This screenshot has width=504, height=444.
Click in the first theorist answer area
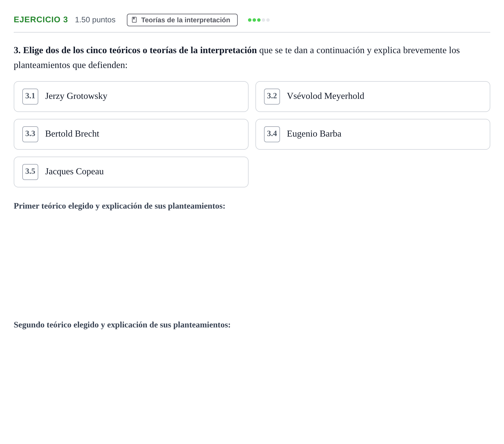[x=252, y=263]
